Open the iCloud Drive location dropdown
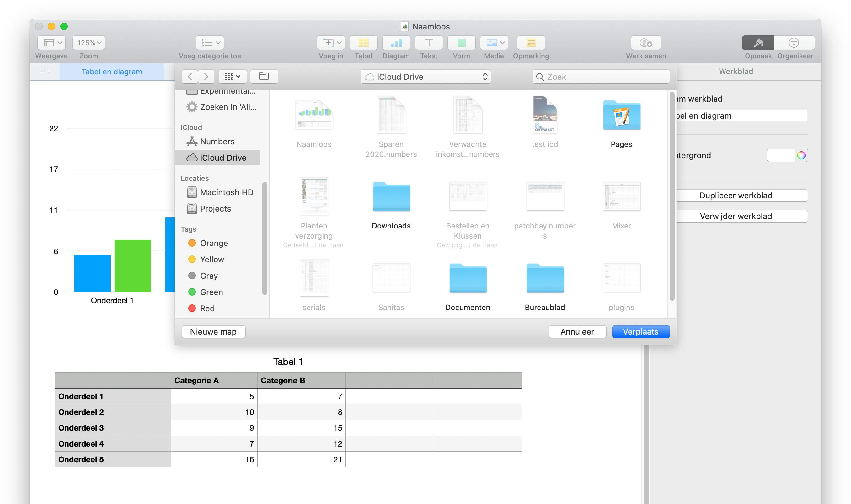The height and width of the screenshot is (504, 851). click(425, 77)
